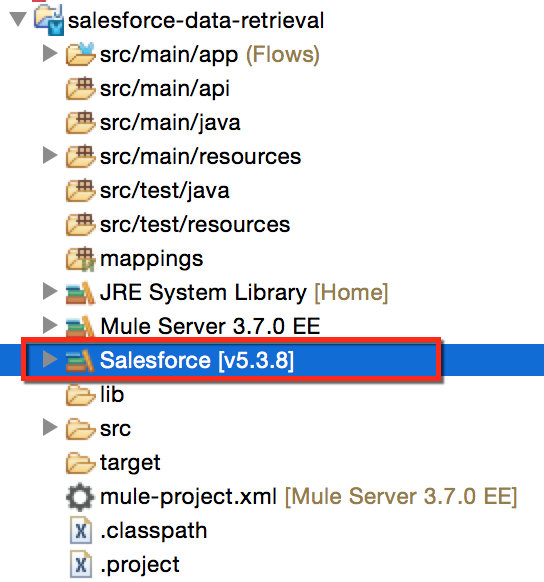Click the JRE System Library books icon
This screenshot has width=544, height=582.
[81, 292]
